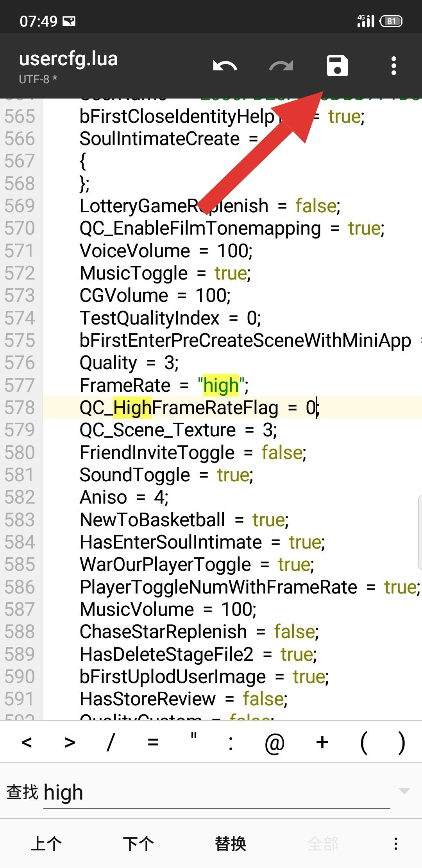The width and height of the screenshot is (422, 868).
Task: Insert the forward slash symbol key
Action: pyautogui.click(x=111, y=742)
